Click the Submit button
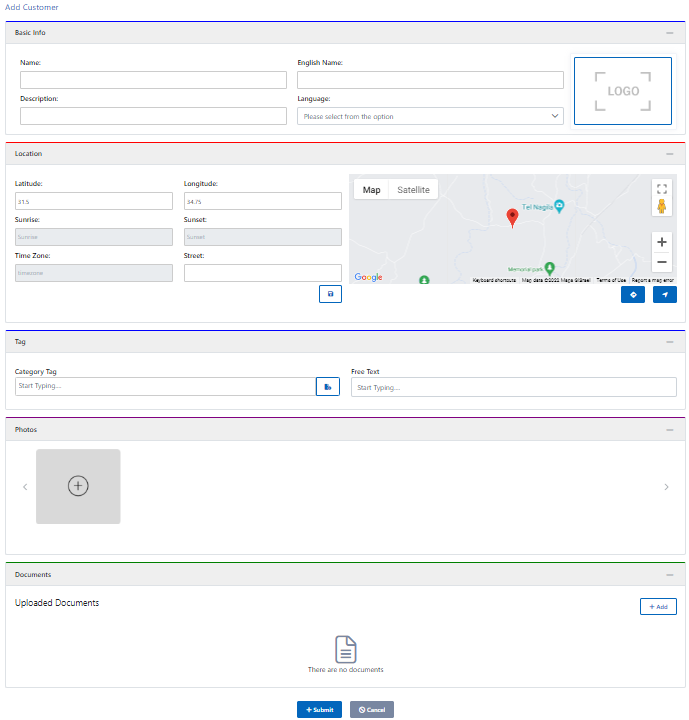689x720 pixels. click(x=319, y=709)
